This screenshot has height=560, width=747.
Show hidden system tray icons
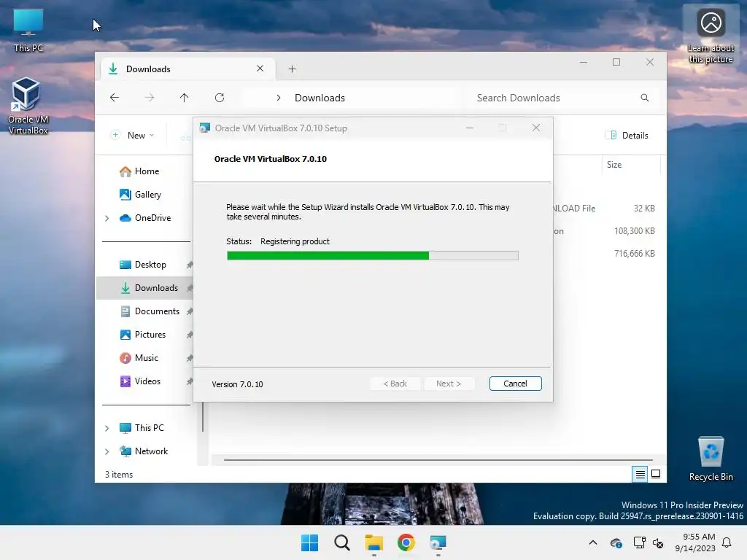[x=592, y=542]
